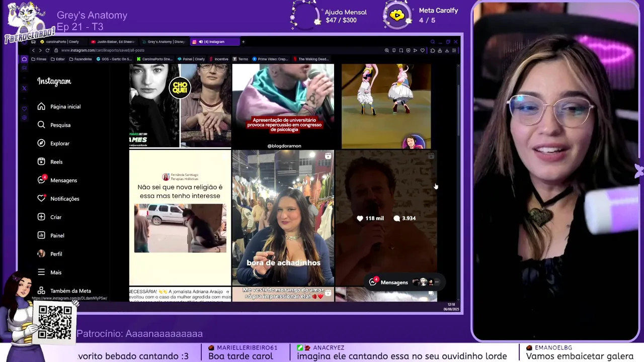This screenshot has height=362, width=644.
Task: Open browser extensions cube icon
Action: pyautogui.click(x=433, y=50)
